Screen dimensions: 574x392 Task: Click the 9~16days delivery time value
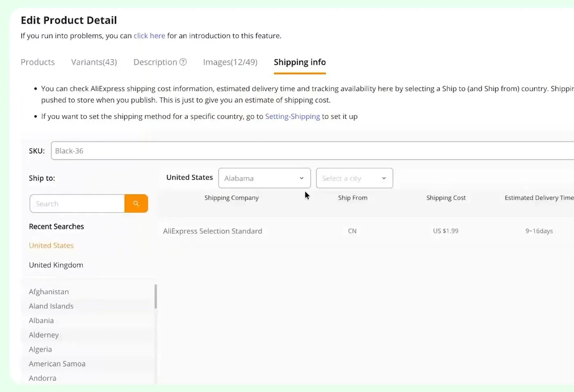click(x=539, y=231)
